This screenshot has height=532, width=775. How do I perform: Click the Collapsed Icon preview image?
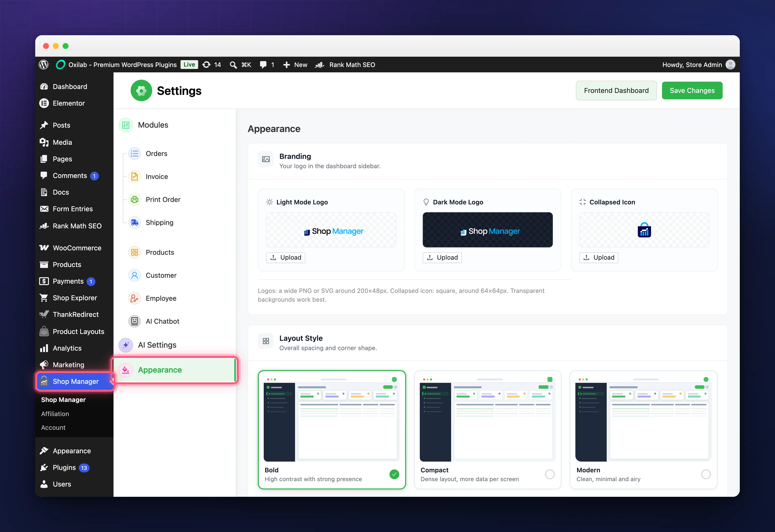point(644,230)
